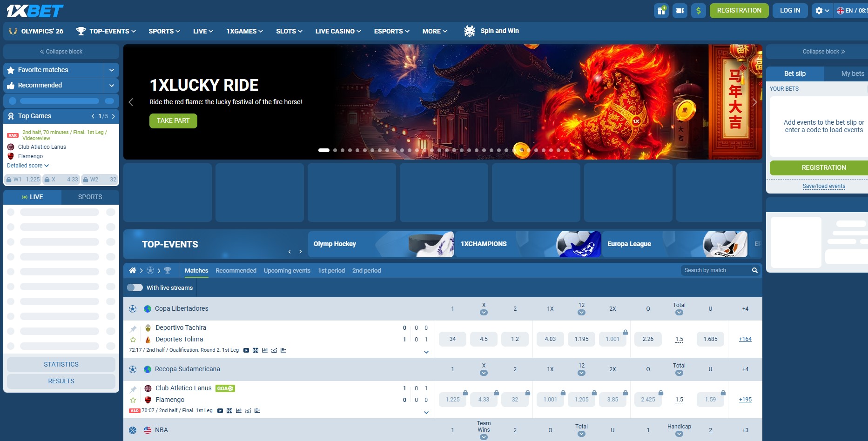This screenshot has height=441, width=868.
Task: Click the search magnifier icon
Action: (x=755, y=270)
